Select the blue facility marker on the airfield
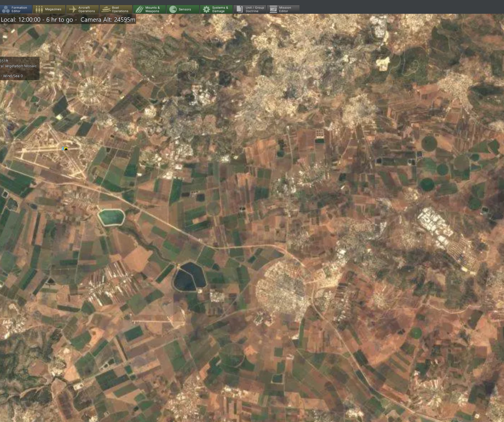This screenshot has width=504, height=422. pyautogui.click(x=63, y=149)
